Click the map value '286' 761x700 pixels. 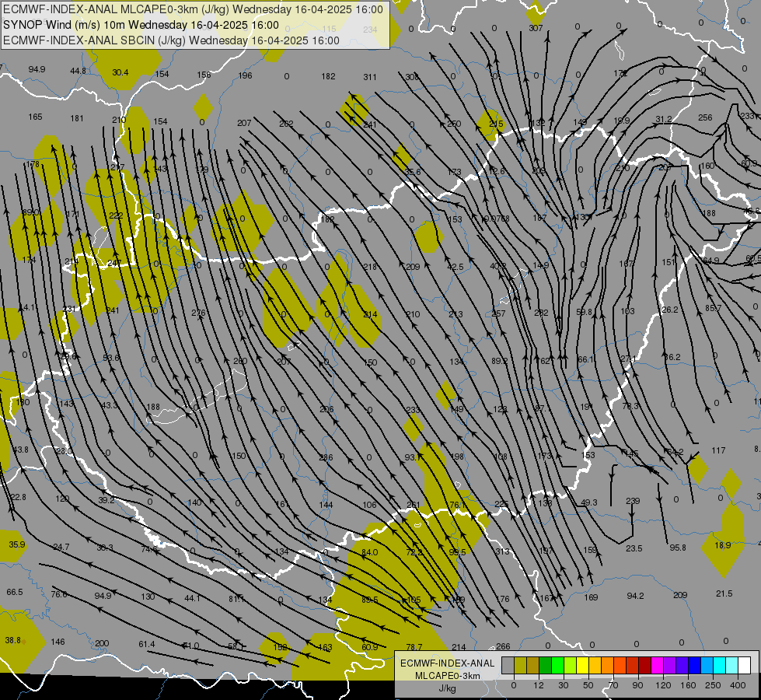326,457
